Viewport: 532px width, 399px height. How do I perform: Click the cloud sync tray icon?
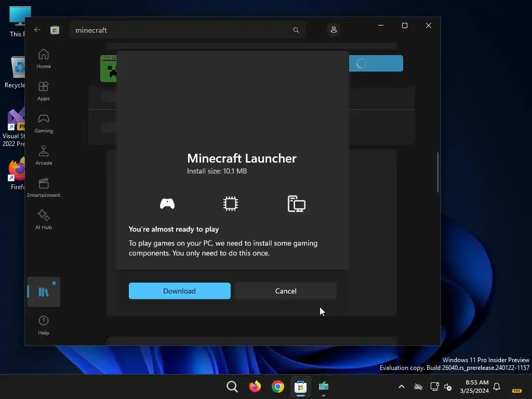418,387
